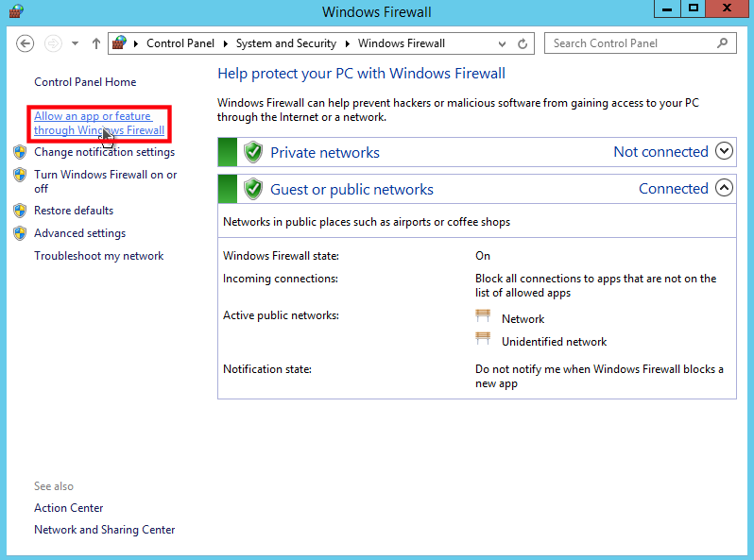Select System and Security in breadcrumb
754x560 pixels.
pyautogui.click(x=285, y=43)
